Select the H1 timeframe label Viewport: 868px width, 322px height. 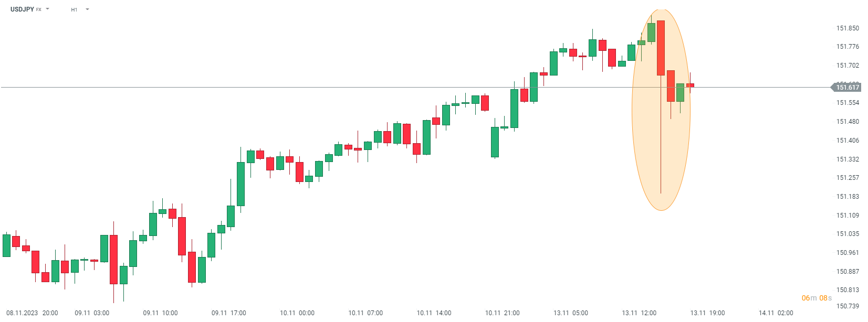[x=74, y=10]
